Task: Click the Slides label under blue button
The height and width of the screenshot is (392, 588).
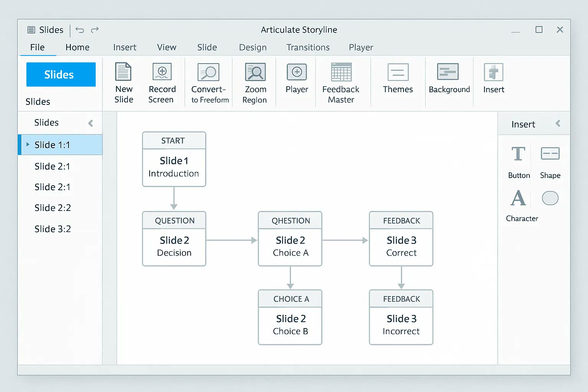Action: coord(38,102)
